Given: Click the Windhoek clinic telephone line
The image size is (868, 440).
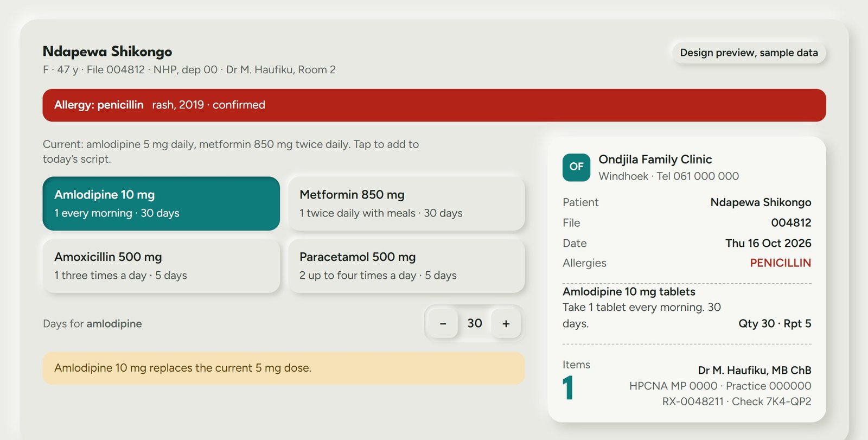Looking at the screenshot, I should click(668, 176).
